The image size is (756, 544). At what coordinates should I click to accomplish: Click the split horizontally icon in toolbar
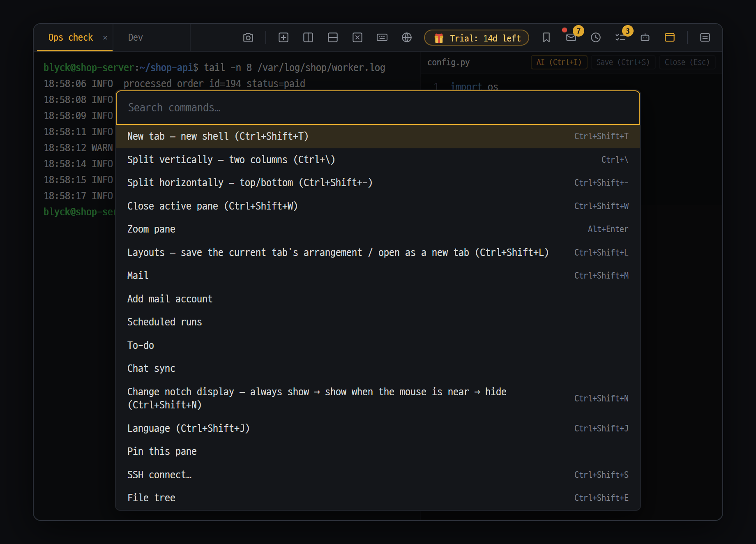pos(333,38)
